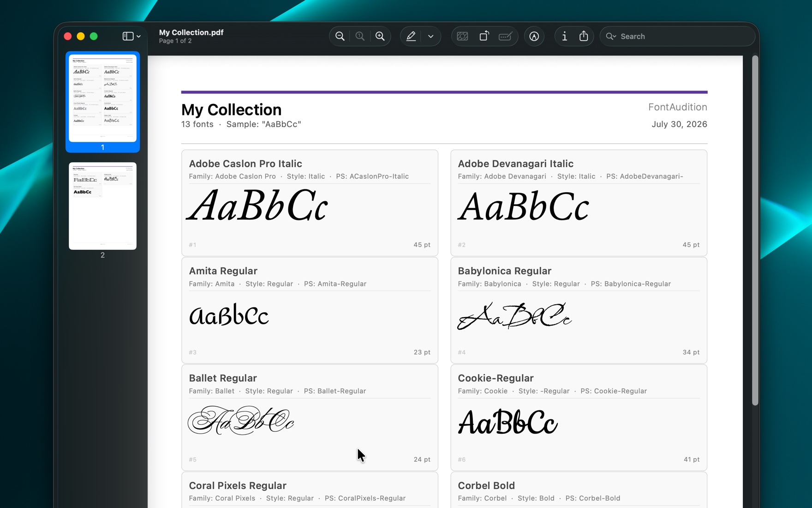
Task: Click the "Coral Pixels Regular" title
Action: [x=238, y=485]
